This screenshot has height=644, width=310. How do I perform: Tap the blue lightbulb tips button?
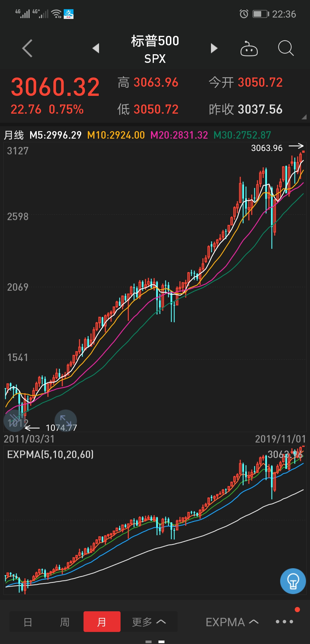coord(293,581)
